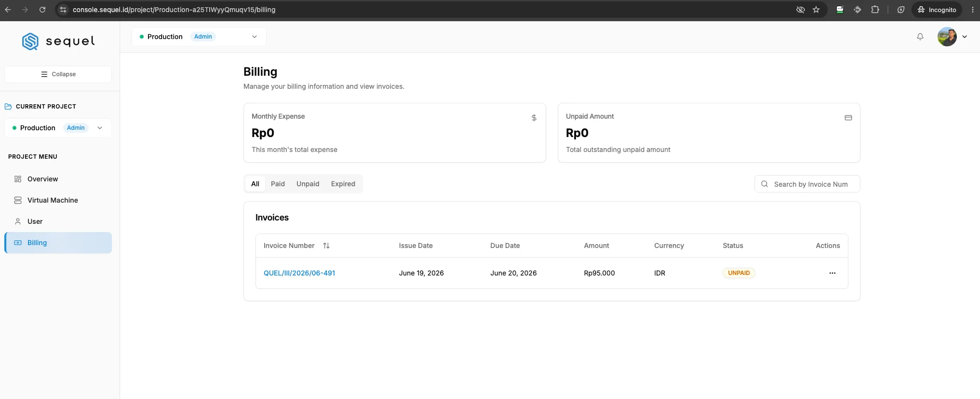Open browser extensions puzzle icon
Image resolution: width=980 pixels, height=399 pixels.
coord(875,10)
